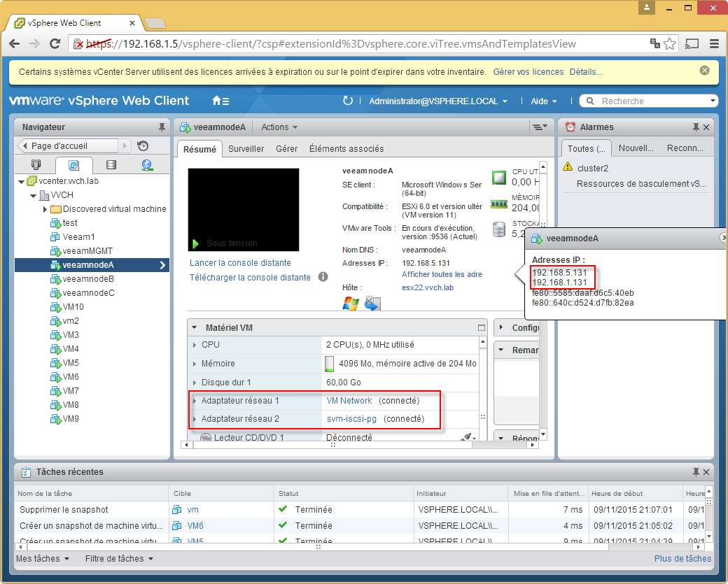Dismiss the license expiration warning banner

704,71
